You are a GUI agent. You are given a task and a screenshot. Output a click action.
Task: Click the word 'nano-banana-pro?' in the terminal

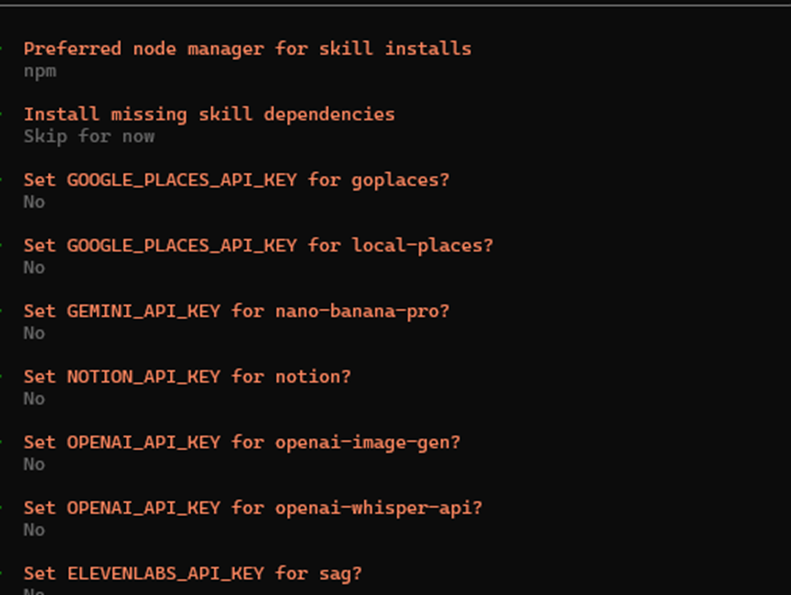362,312
